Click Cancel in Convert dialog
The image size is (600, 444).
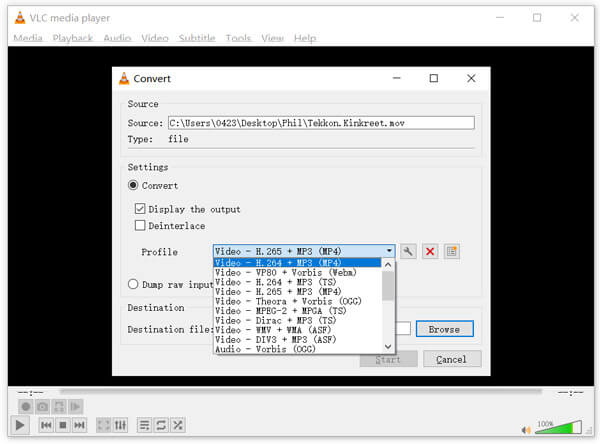[x=452, y=359]
